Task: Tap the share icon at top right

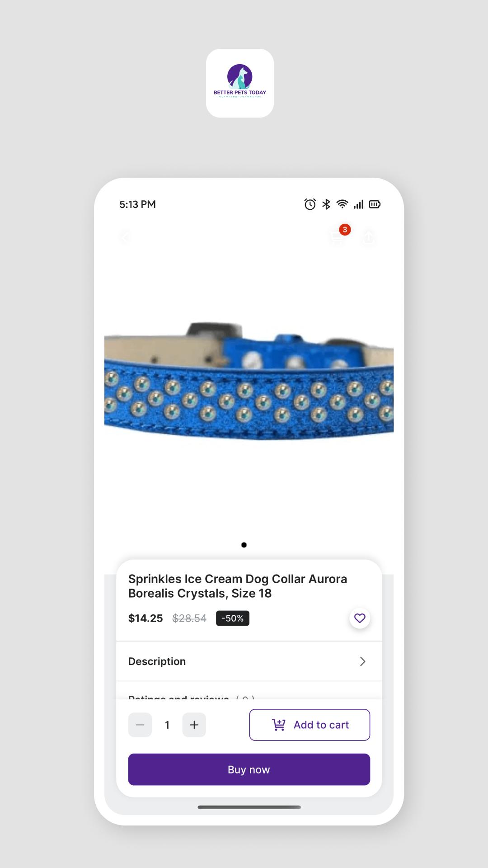Action: pos(369,237)
